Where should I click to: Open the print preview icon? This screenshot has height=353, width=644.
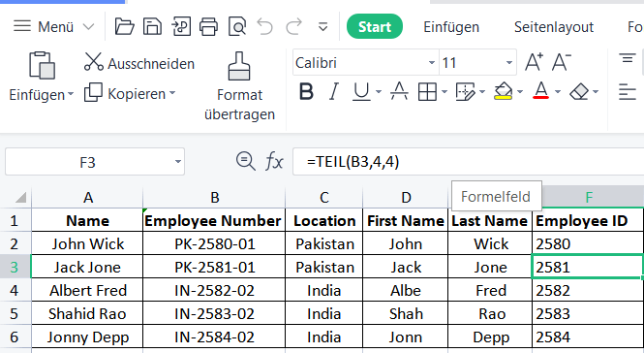237,27
